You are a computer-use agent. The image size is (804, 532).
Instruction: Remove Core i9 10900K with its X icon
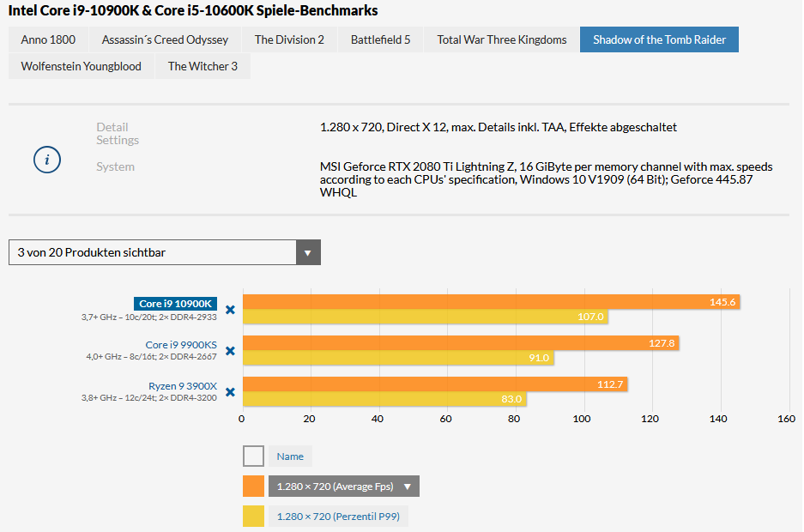[x=230, y=310]
